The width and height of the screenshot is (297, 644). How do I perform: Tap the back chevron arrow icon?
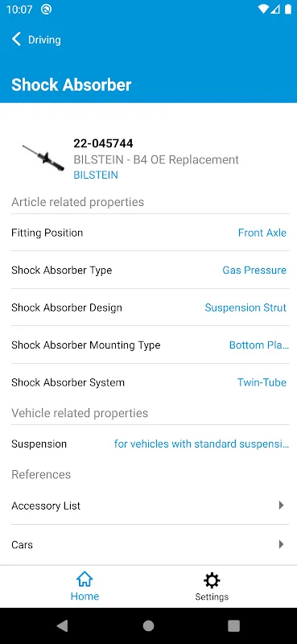click(16, 39)
